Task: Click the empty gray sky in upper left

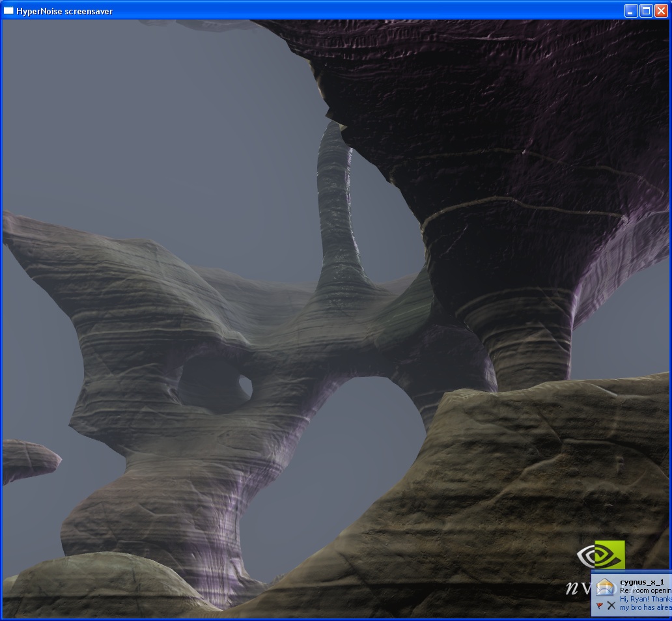Action: [x=130, y=117]
